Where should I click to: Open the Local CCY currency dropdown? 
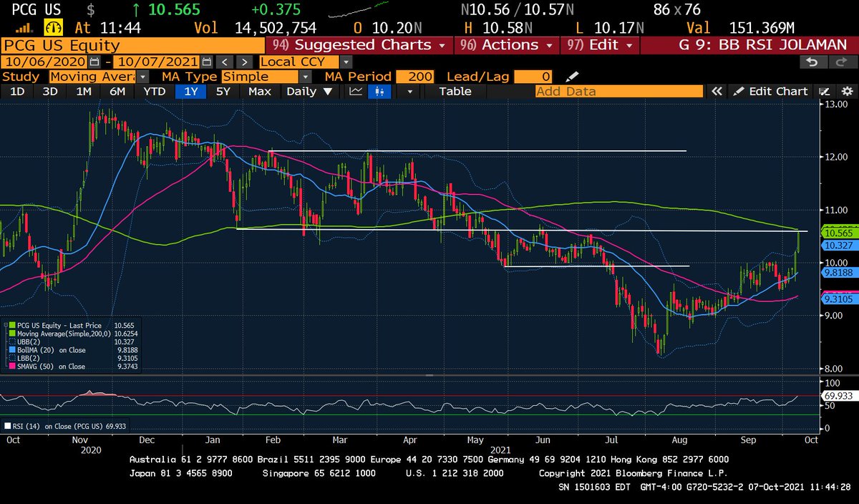coord(346,62)
